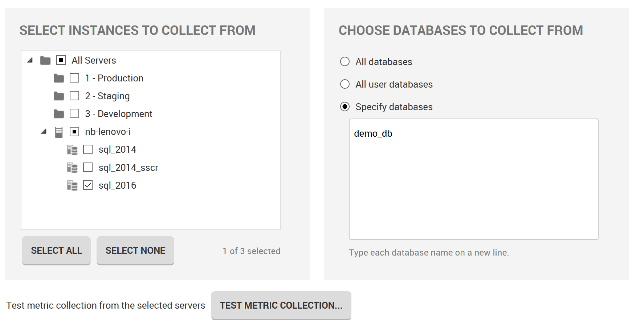Tick the 1 - Production group checkbox
The image size is (644, 333).
(74, 78)
